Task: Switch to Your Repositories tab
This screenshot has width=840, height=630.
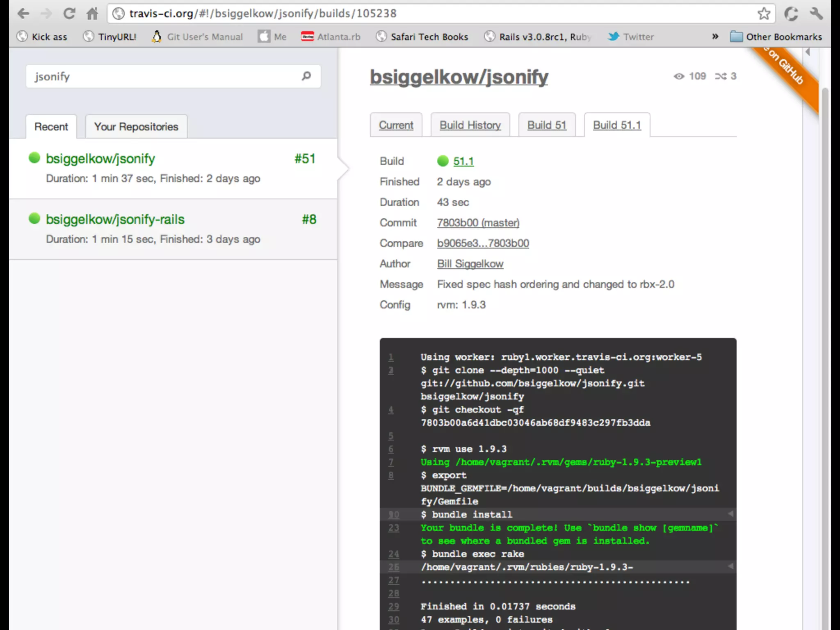Action: (x=136, y=127)
